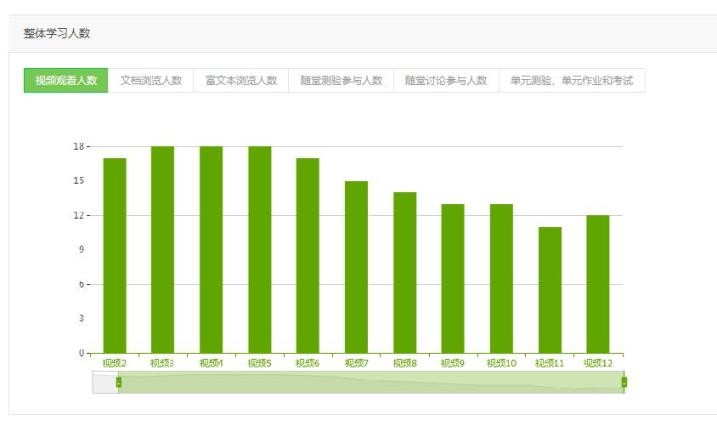Screen dimensions: 717x432
Task: Open the 随堂讨论参与人数 tab
Action: (x=446, y=81)
